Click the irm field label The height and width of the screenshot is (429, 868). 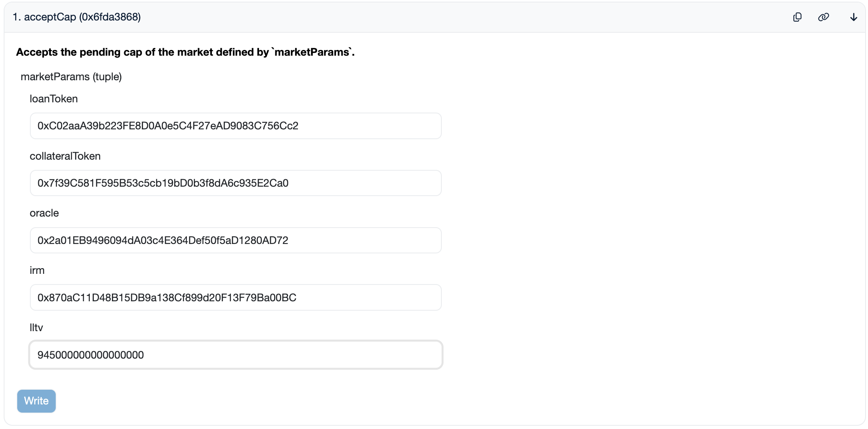pos(37,271)
